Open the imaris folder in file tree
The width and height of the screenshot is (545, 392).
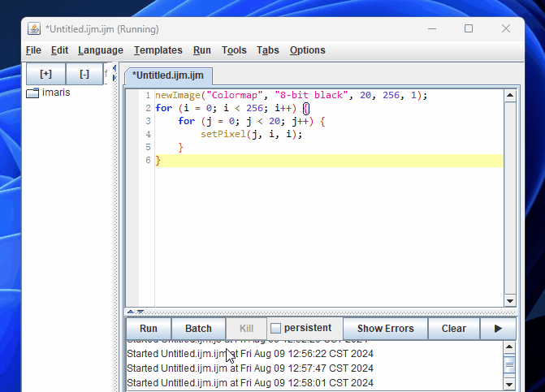48,93
